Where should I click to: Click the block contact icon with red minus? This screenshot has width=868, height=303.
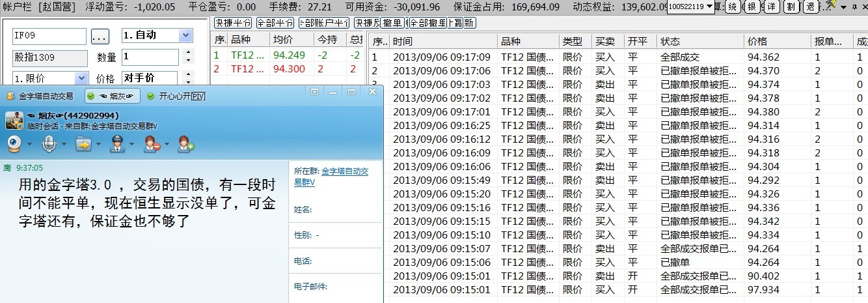pyautogui.click(x=152, y=143)
